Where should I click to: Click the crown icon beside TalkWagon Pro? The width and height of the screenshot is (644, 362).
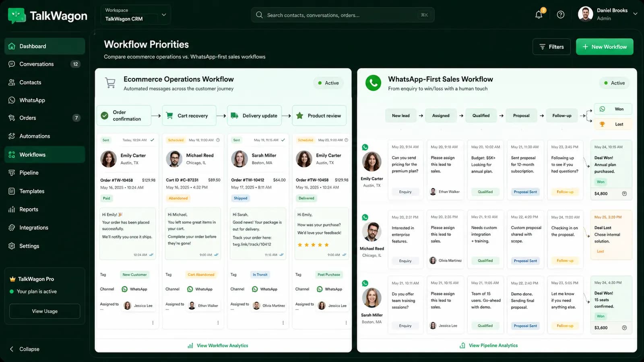click(x=12, y=279)
